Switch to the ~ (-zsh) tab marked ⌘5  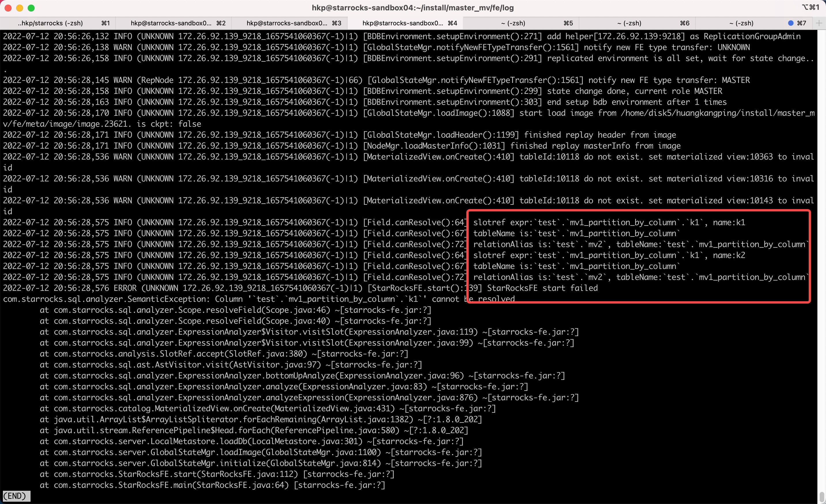[x=522, y=23]
